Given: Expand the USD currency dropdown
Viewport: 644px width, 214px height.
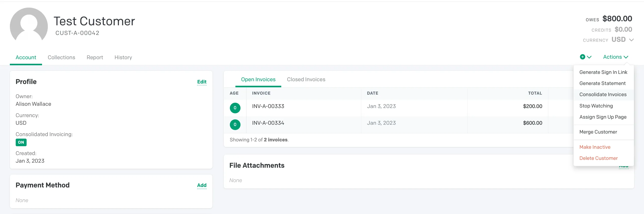Looking at the screenshot, I should click(623, 40).
